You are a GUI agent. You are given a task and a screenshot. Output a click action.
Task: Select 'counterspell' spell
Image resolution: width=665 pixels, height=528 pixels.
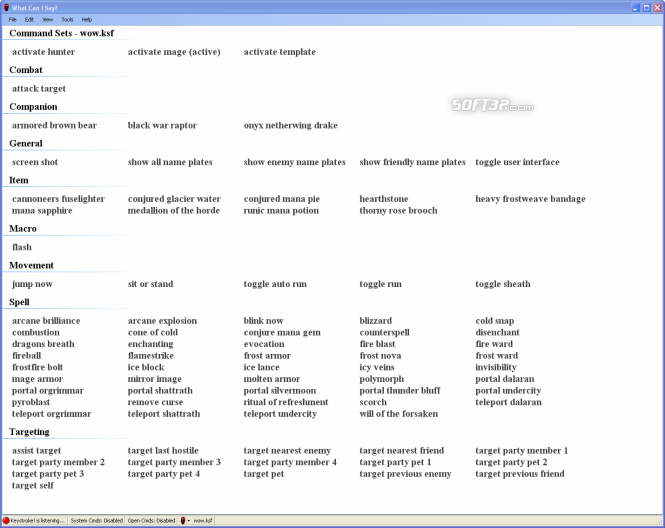coord(384,332)
